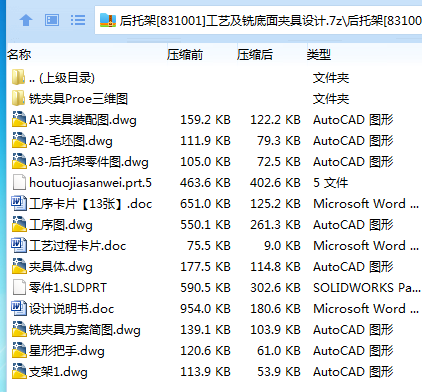Image resolution: width=422 pixels, height=392 pixels.
Task: Click the icon of 星形把手.dwg
Action: coord(19,350)
